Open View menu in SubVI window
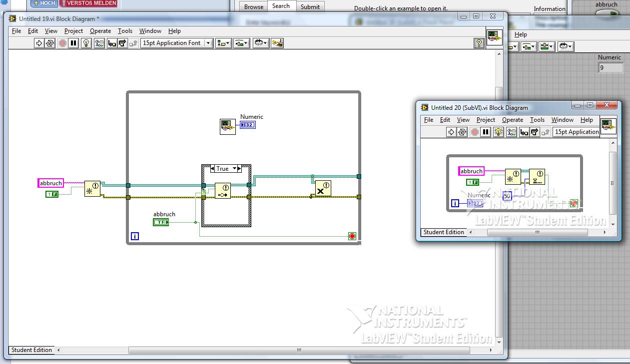630x364 pixels. click(x=464, y=120)
